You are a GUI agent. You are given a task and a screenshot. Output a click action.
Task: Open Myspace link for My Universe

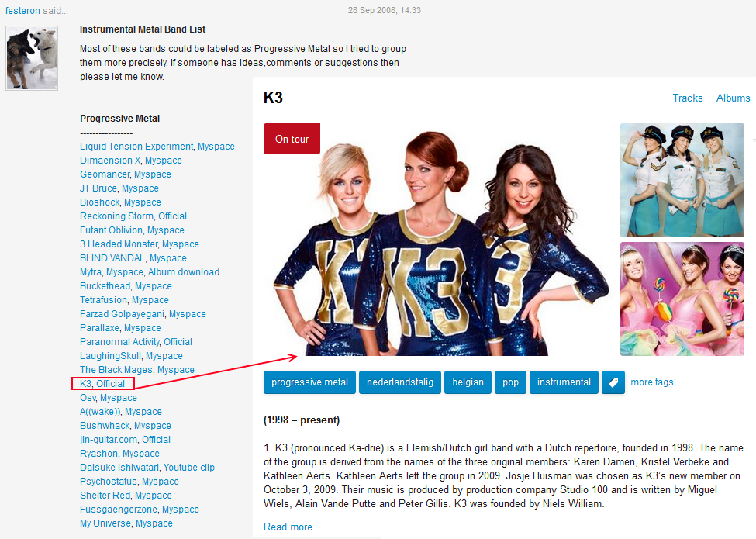(x=154, y=523)
